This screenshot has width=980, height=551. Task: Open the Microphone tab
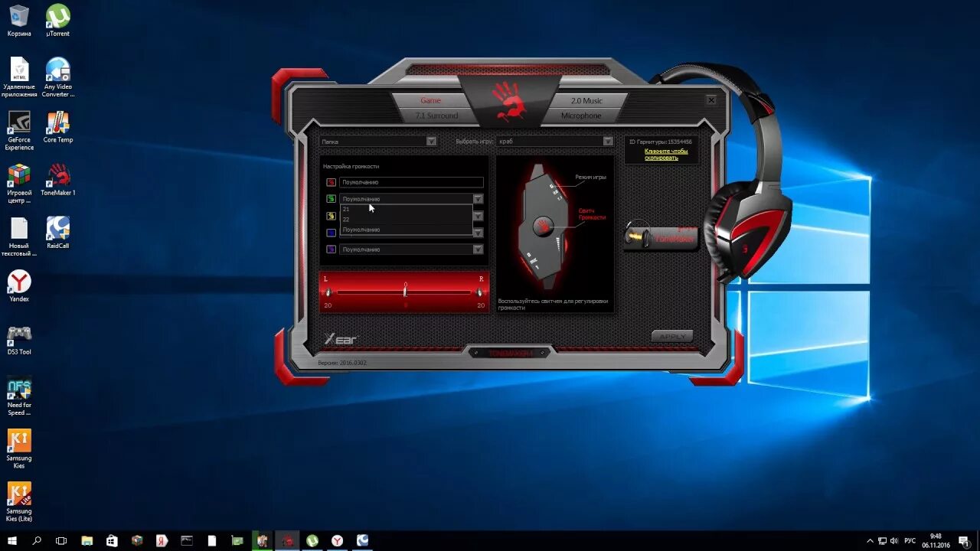(582, 115)
